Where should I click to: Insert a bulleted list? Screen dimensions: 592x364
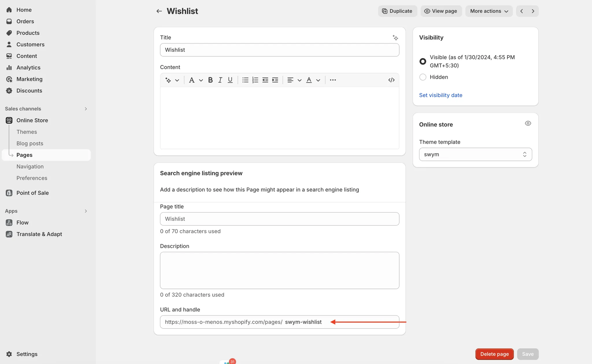245,80
